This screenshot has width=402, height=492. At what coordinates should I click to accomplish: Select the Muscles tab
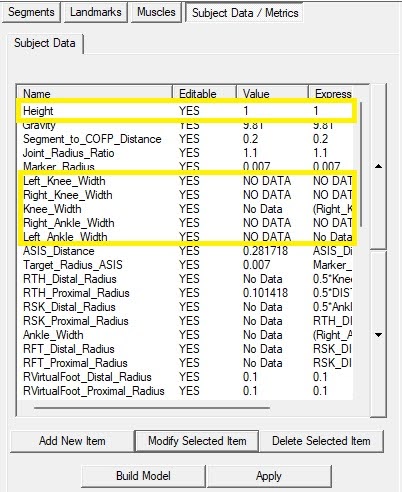click(x=156, y=12)
